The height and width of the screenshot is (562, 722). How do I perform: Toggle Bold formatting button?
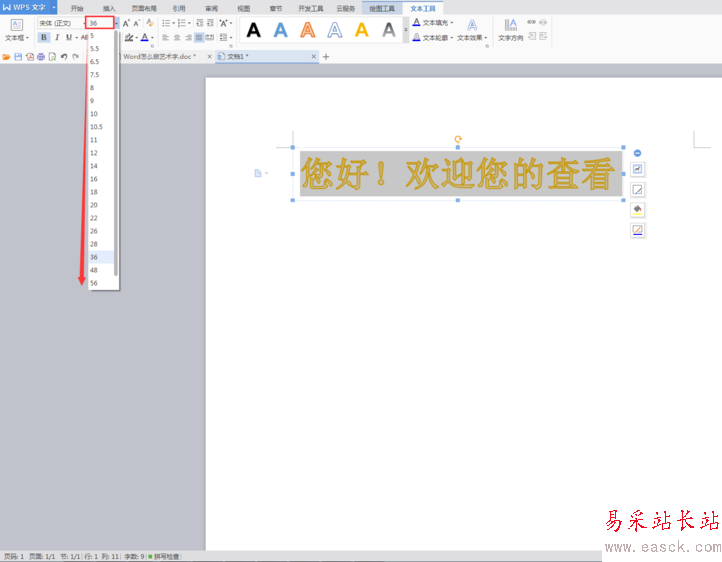click(44, 37)
